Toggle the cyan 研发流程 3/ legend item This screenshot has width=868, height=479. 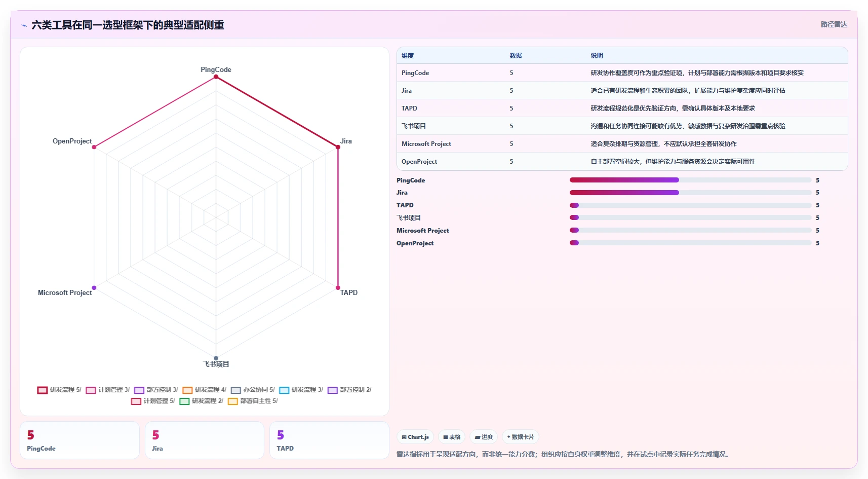(301, 390)
